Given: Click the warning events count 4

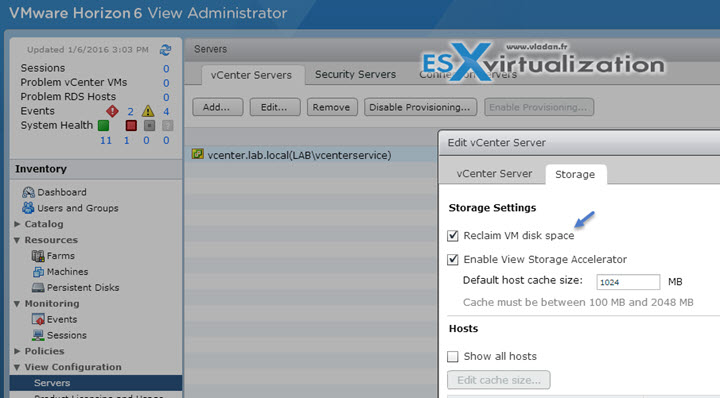Looking at the screenshot, I should pos(166,112).
